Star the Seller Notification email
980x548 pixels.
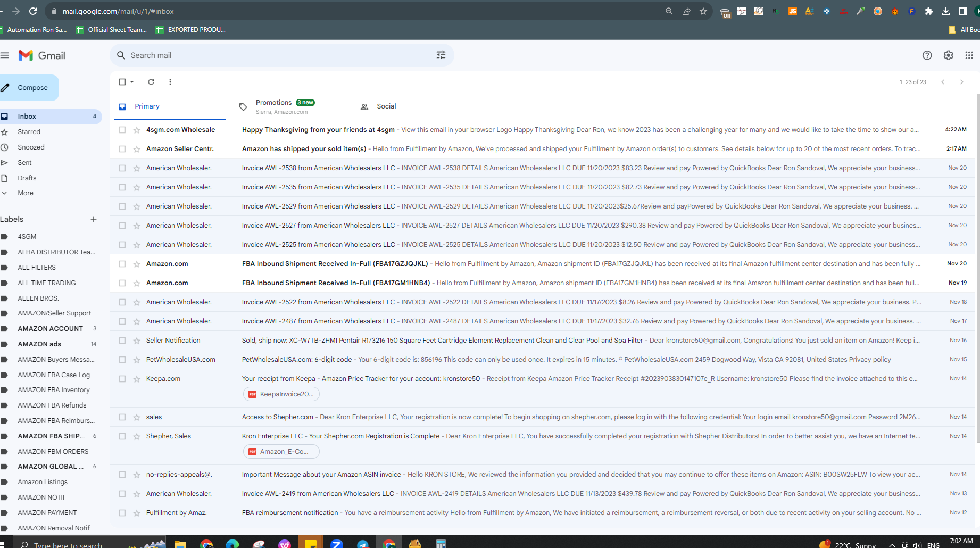pyautogui.click(x=137, y=341)
